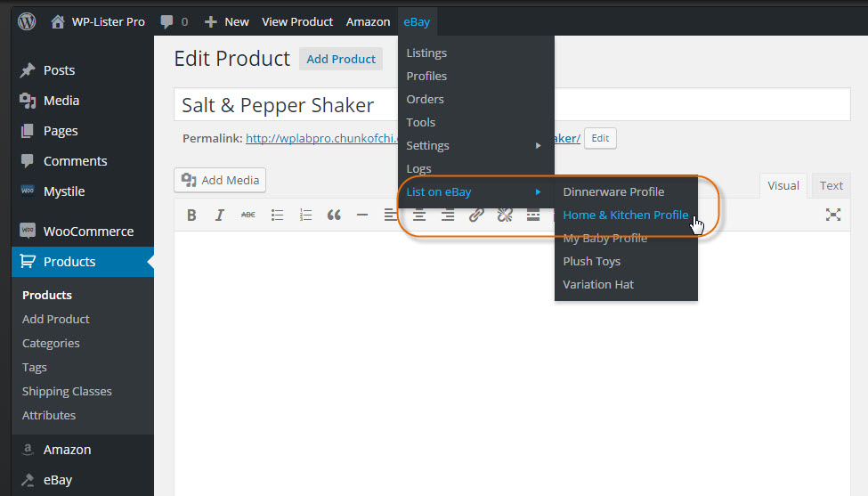The height and width of the screenshot is (496, 868).
Task: Open product Categories
Action: pyautogui.click(x=51, y=343)
